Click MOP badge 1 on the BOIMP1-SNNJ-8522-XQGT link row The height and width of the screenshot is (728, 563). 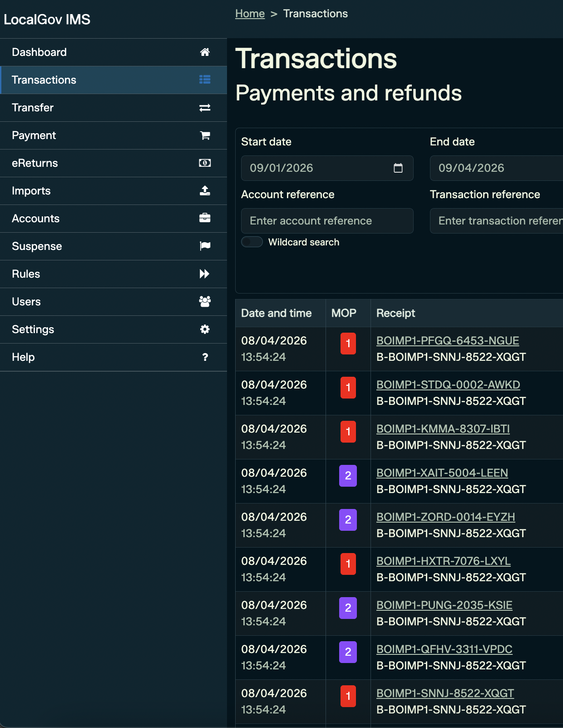point(348,696)
